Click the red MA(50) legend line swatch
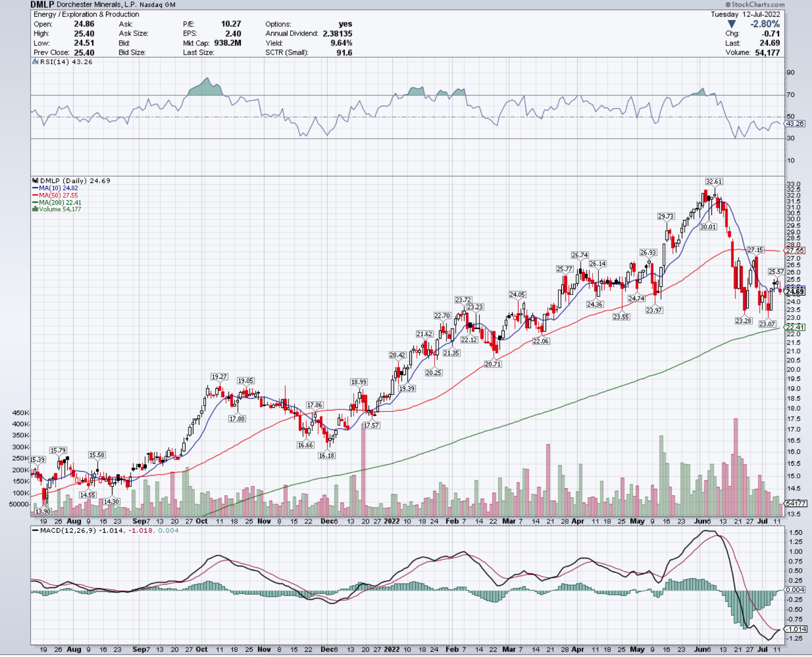This screenshot has width=812, height=657. pos(35,195)
